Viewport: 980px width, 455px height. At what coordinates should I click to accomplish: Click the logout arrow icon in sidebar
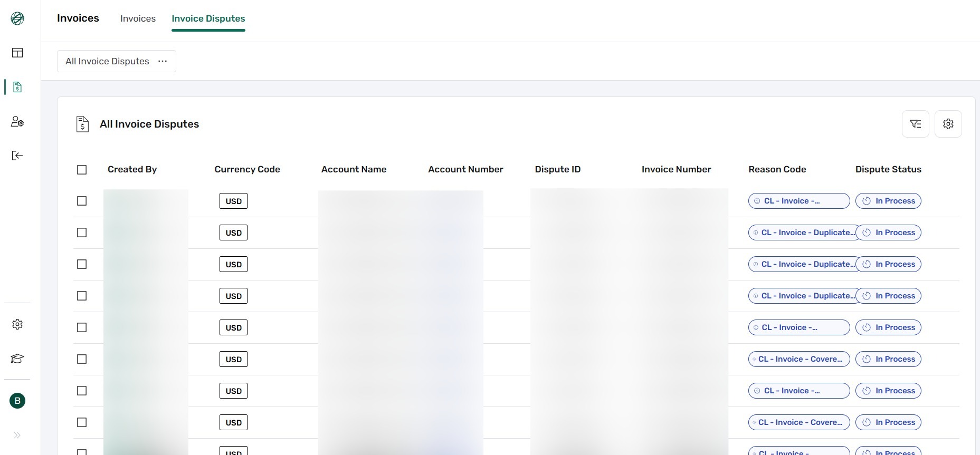[17, 156]
